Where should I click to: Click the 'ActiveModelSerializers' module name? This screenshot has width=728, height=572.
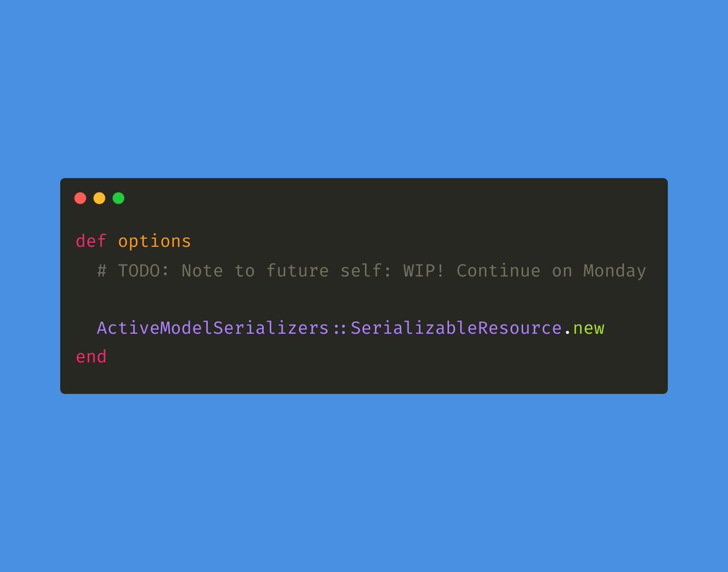pyautogui.click(x=213, y=328)
